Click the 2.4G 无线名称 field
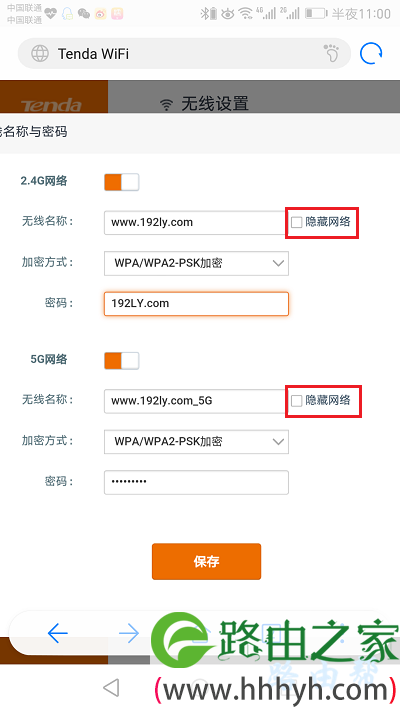This screenshot has width=400, height=711. point(195,222)
